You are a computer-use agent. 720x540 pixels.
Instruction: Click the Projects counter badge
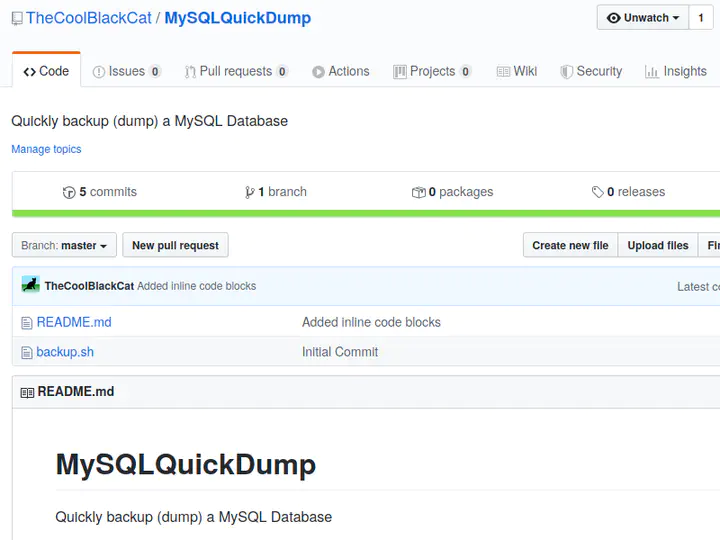pos(466,72)
